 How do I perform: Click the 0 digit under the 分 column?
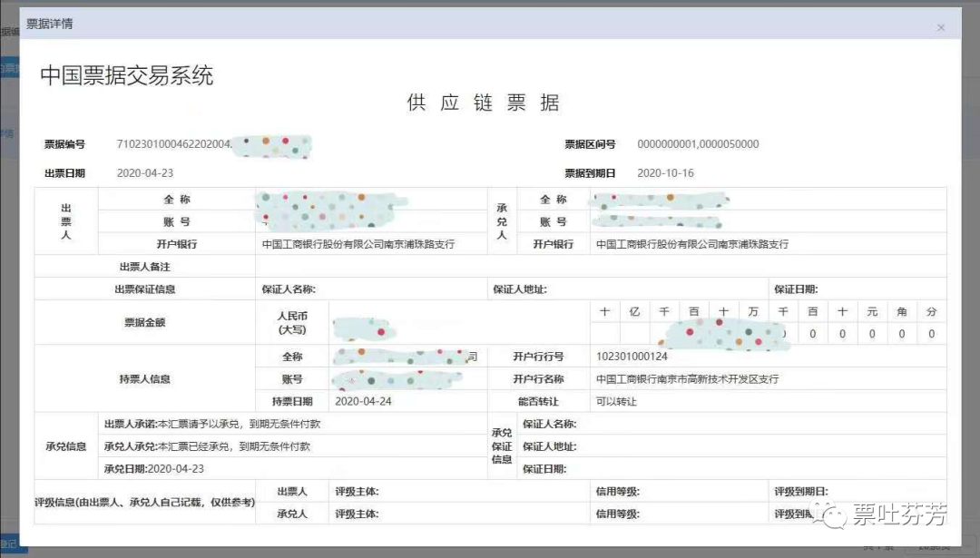click(x=931, y=334)
